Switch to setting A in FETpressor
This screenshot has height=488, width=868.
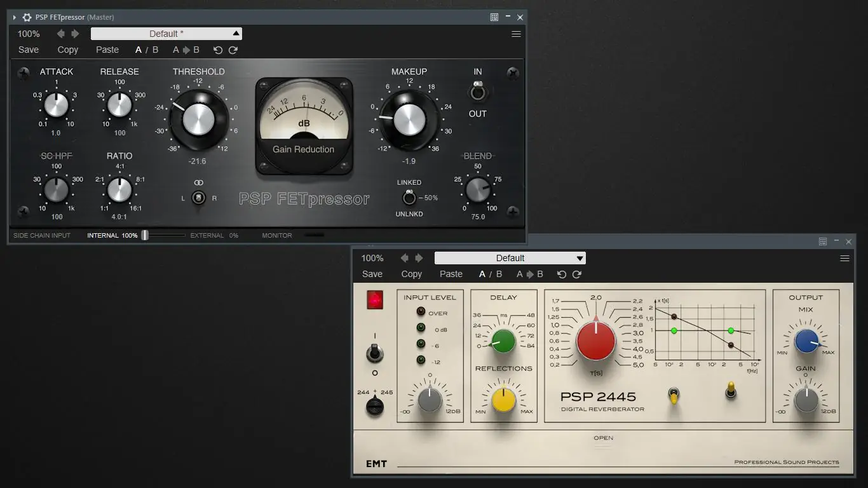139,50
